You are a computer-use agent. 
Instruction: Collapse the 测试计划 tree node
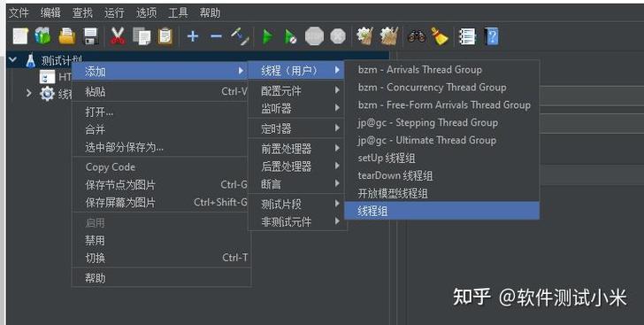pos(13,60)
